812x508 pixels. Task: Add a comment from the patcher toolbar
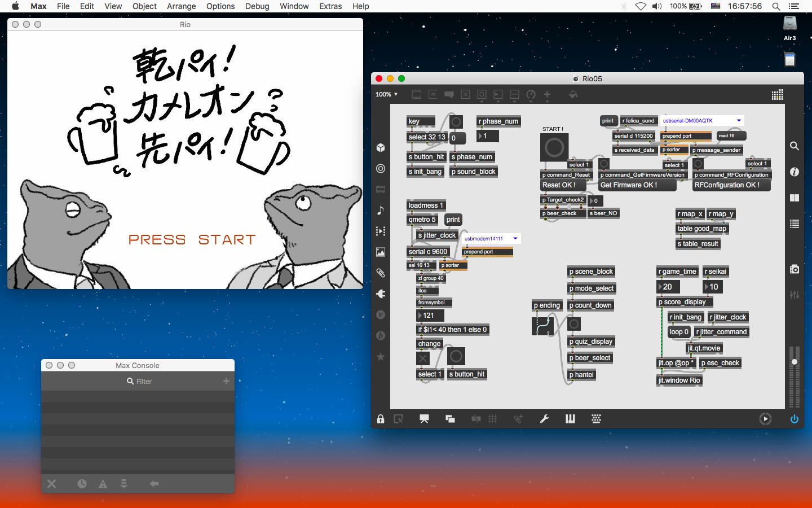[449, 94]
